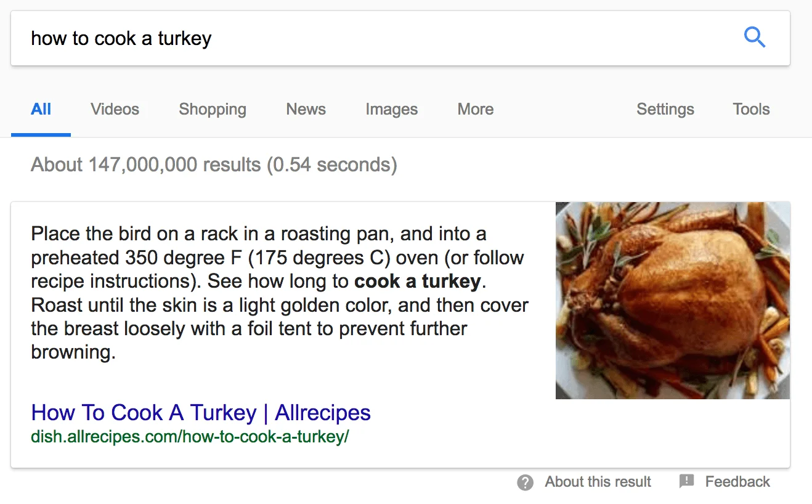812x504 pixels.
Task: Switch to the Videos tab
Action: click(x=115, y=109)
